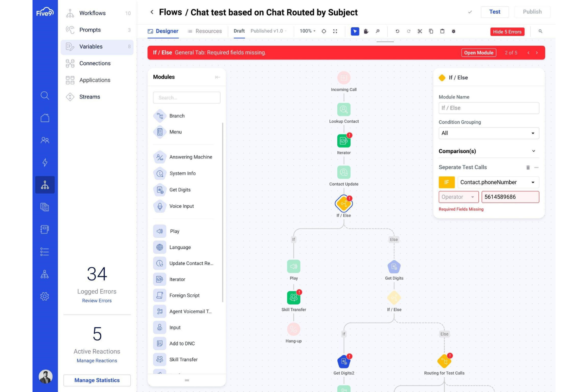The image size is (588, 392).
Task: Expand the 100% zoom level dropdown
Action: tap(307, 31)
